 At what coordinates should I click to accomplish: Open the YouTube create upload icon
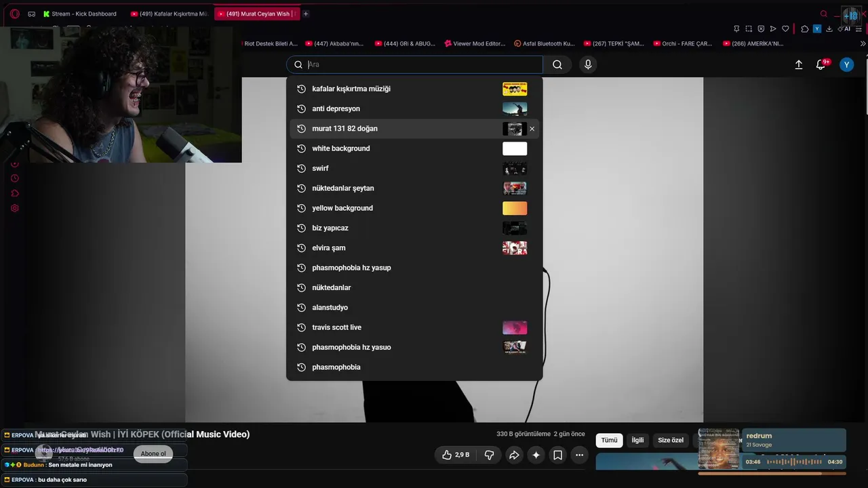point(799,64)
